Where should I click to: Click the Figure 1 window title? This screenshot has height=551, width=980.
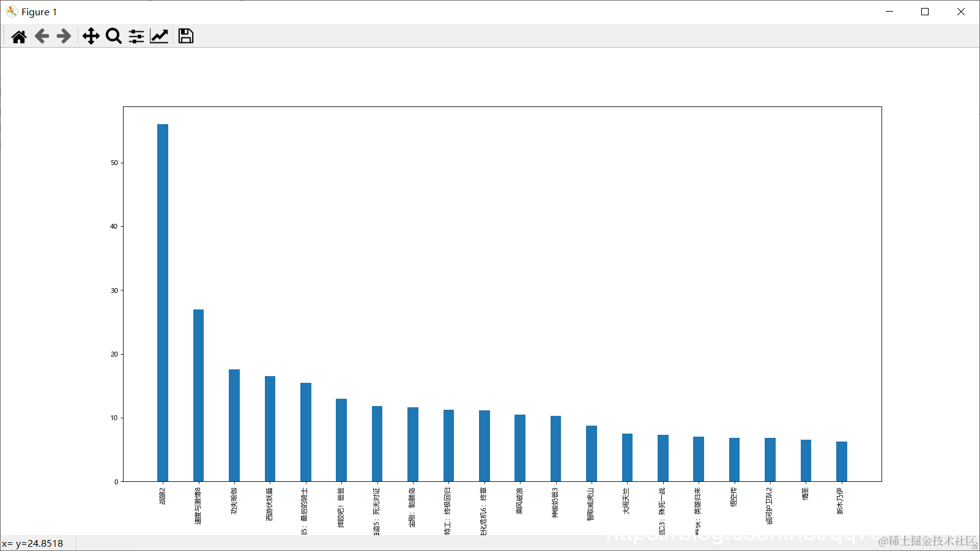[x=39, y=12]
